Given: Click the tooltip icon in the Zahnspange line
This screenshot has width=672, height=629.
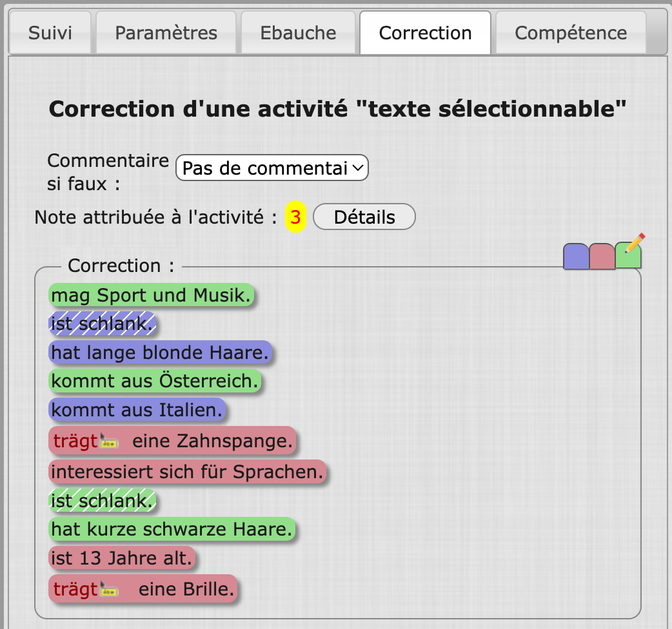Looking at the screenshot, I should pos(109,442).
